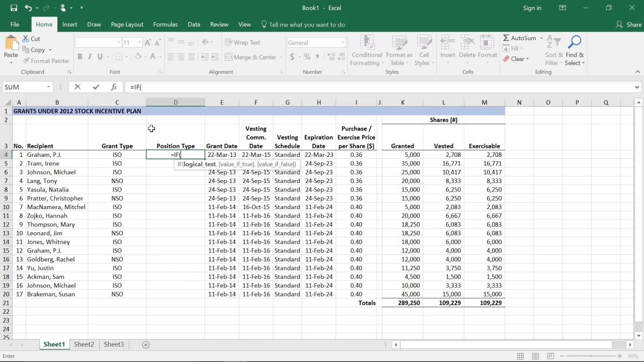Switch to the Sheet2 tab

coord(84,344)
